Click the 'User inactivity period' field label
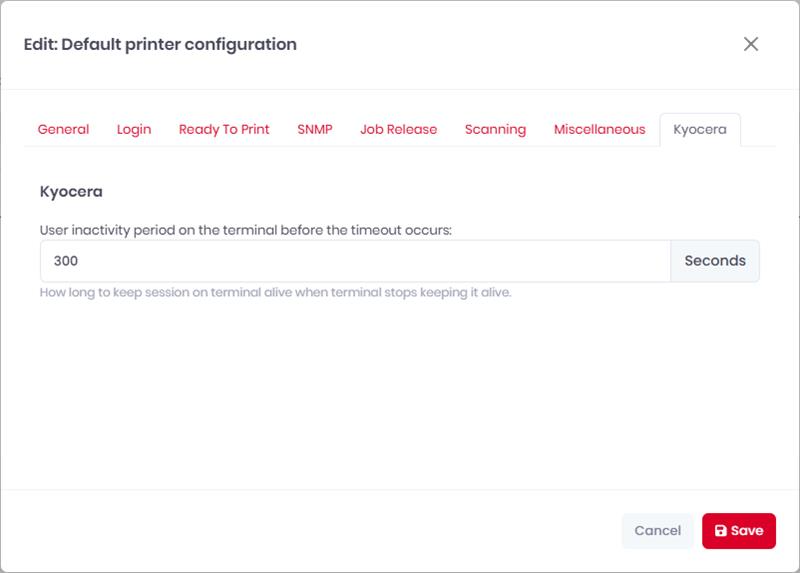 click(245, 230)
